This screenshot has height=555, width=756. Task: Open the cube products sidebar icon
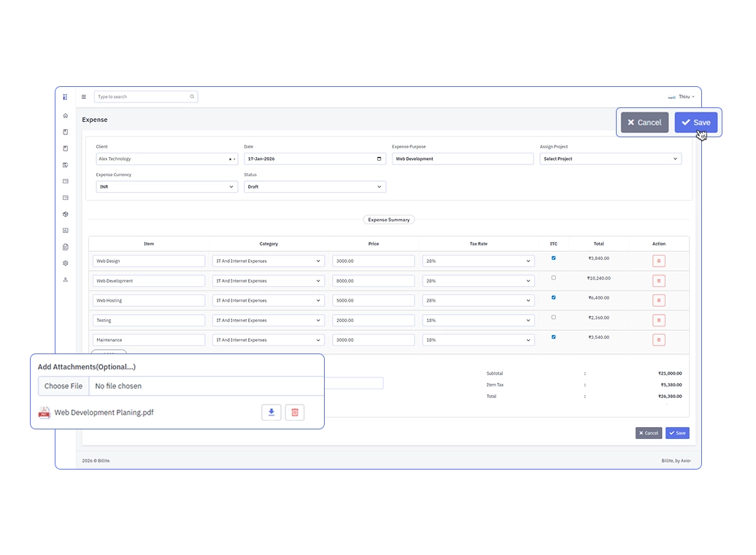66,214
